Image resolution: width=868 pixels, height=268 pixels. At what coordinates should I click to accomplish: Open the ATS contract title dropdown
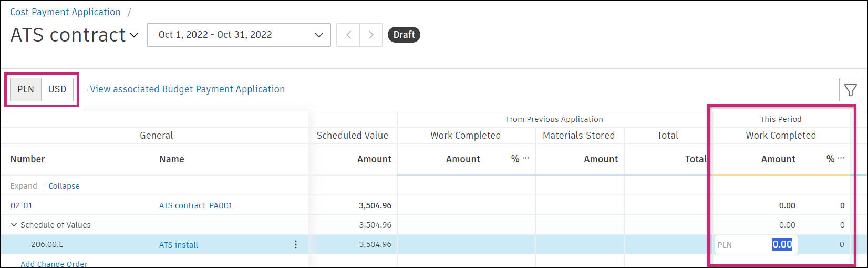[134, 35]
